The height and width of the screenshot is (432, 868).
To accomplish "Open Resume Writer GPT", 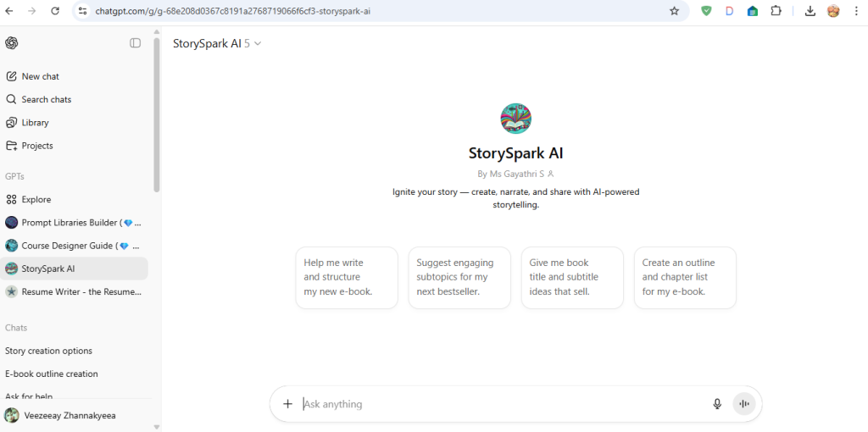I will [75, 291].
